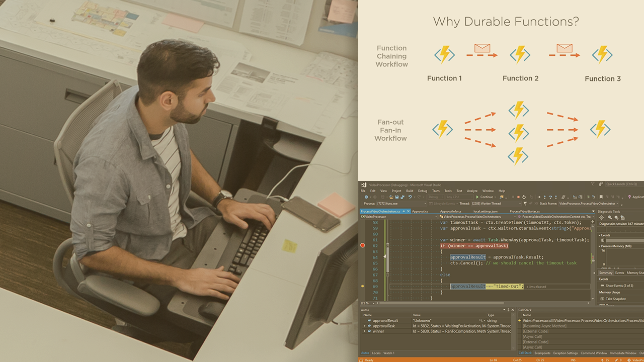Expand the winner variable in Autos

364,331
